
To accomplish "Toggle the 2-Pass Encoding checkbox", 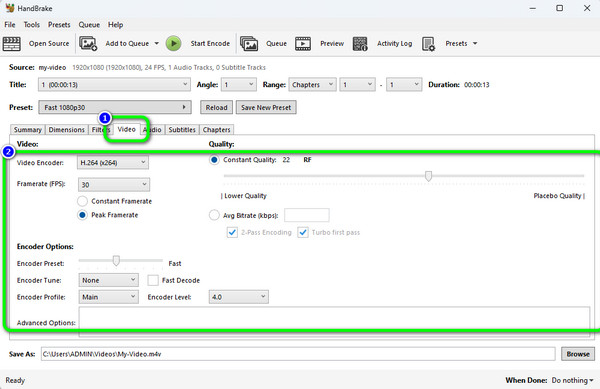I will coord(232,232).
